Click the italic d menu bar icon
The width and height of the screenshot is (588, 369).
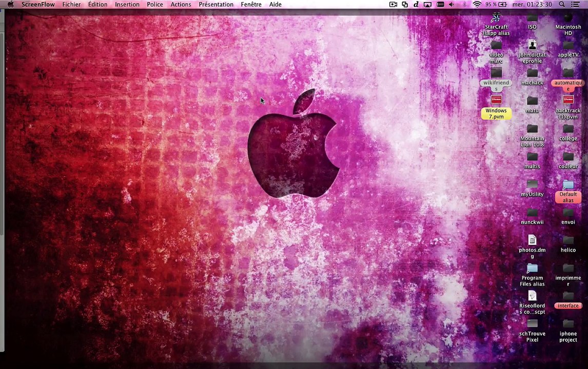point(416,5)
